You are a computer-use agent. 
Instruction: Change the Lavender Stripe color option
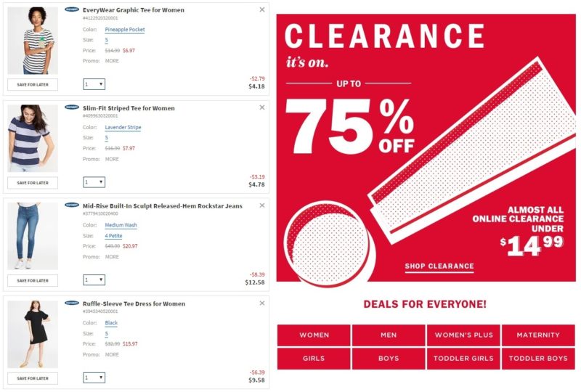[123, 127]
